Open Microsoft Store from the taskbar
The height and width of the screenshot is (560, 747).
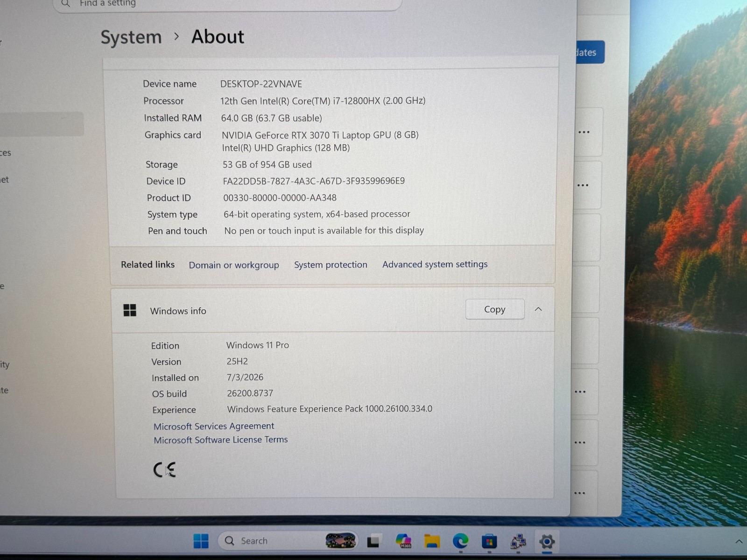point(489,541)
